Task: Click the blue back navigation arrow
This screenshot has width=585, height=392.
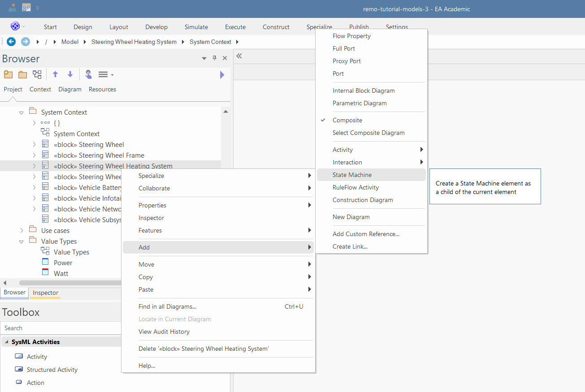Action: tap(11, 42)
